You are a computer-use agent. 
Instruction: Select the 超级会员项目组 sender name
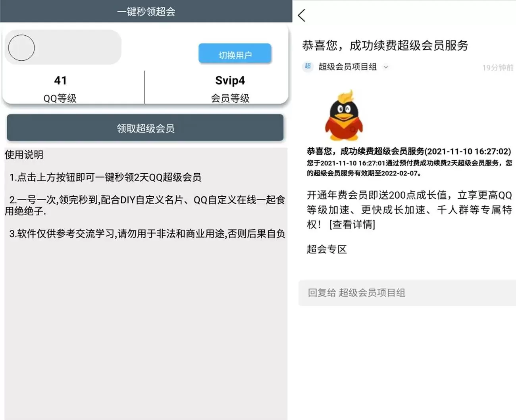click(347, 67)
